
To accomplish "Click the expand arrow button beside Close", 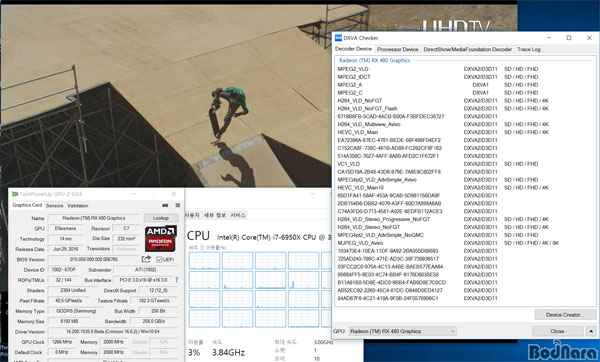I will [x=591, y=331].
